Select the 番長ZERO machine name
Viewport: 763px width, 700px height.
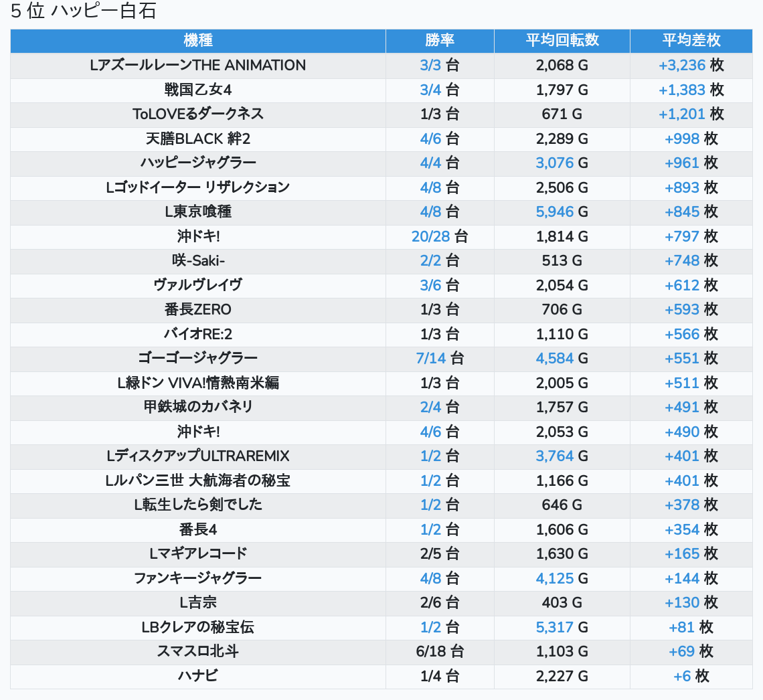[198, 310]
